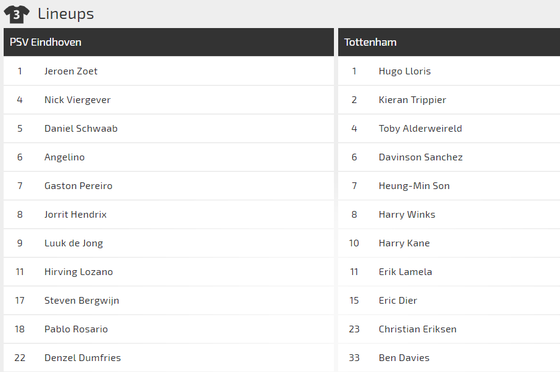The image size is (560, 372).
Task: Open Gaston Pereiro player entry
Action: click(x=78, y=186)
